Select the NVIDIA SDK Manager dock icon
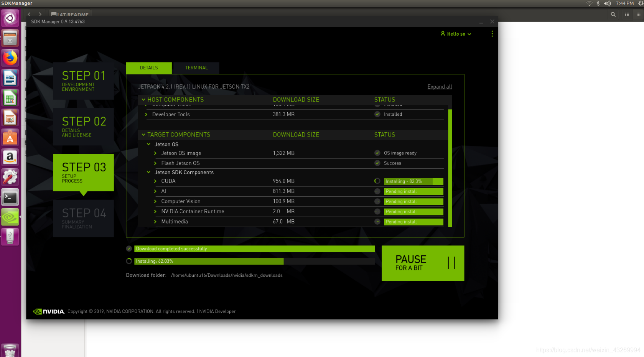The height and width of the screenshot is (357, 644). point(10,217)
